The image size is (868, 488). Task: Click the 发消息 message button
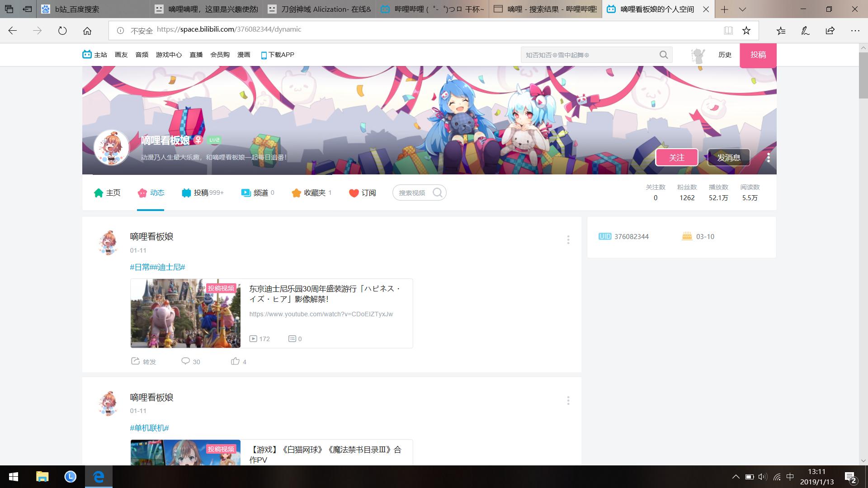point(728,157)
